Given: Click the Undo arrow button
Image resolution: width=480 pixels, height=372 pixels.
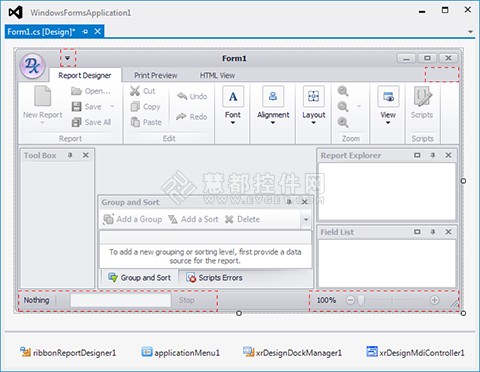Looking at the screenshot, I should [x=192, y=96].
